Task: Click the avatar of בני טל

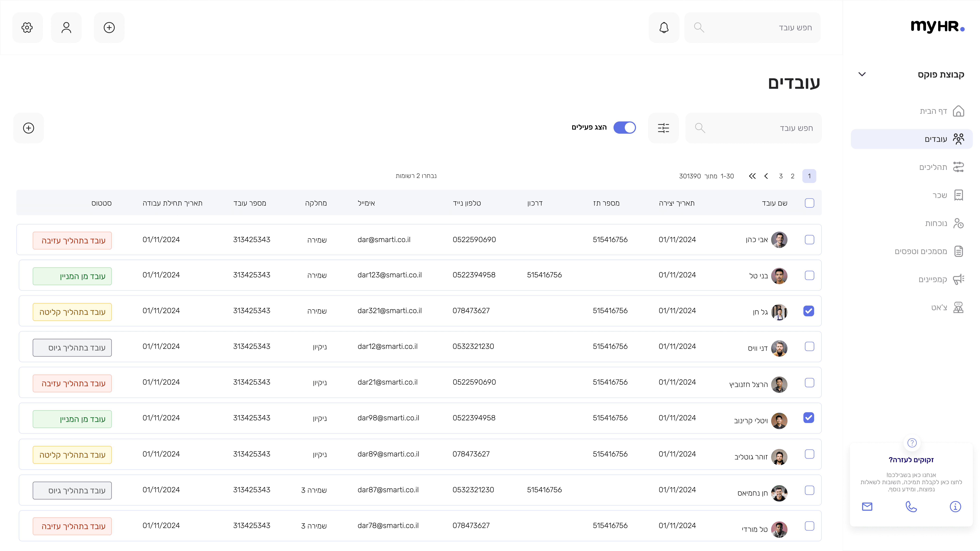Action: (x=779, y=276)
